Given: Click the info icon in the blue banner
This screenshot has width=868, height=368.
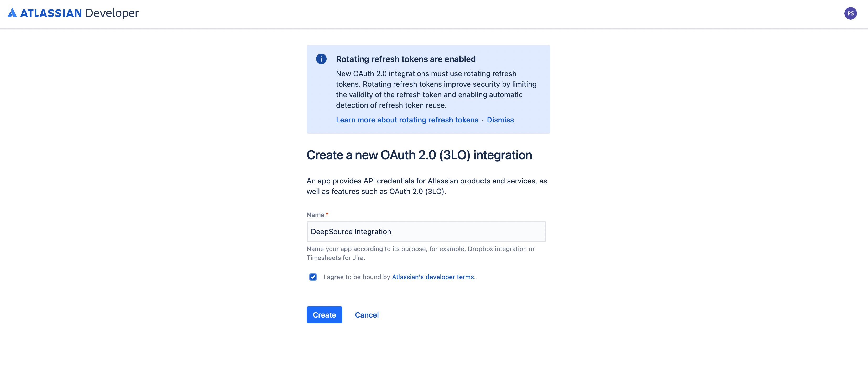Looking at the screenshot, I should [x=321, y=59].
